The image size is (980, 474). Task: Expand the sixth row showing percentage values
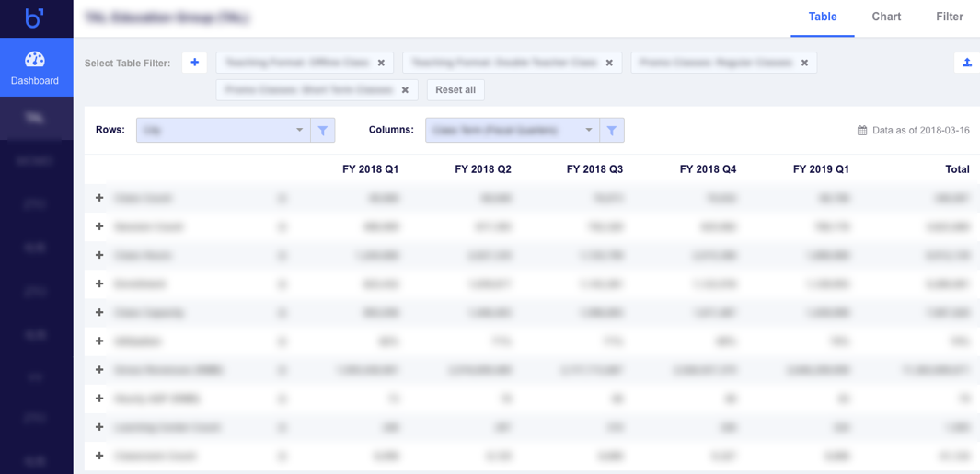[99, 341]
